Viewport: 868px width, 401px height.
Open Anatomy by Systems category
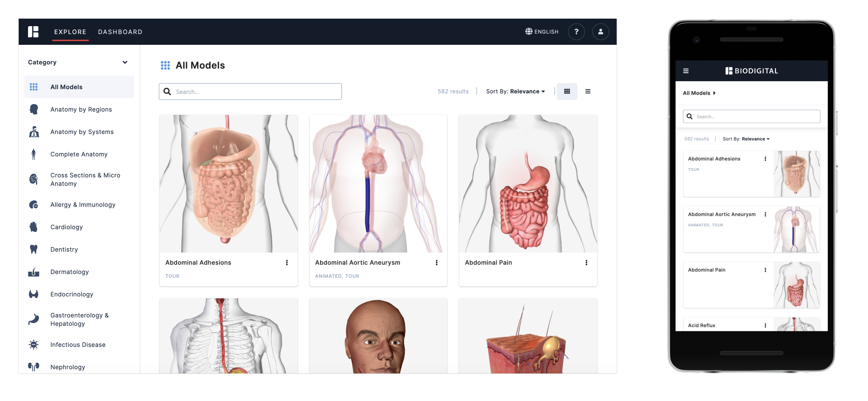point(82,132)
